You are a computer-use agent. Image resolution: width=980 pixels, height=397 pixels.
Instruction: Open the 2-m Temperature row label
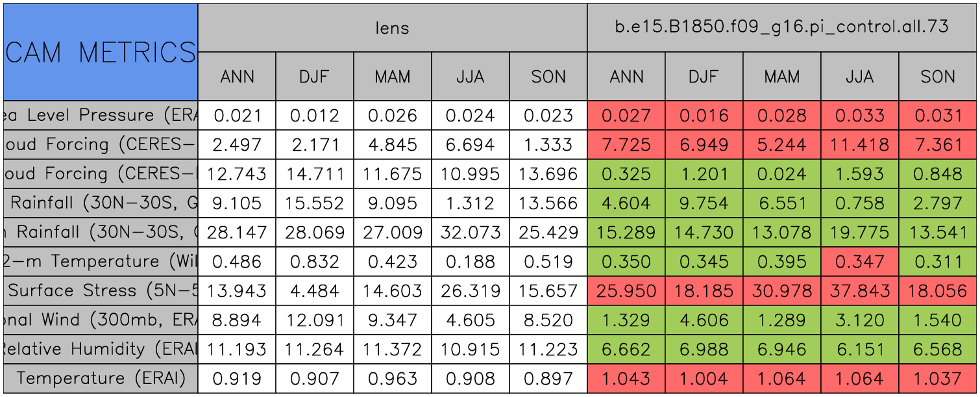[101, 261]
